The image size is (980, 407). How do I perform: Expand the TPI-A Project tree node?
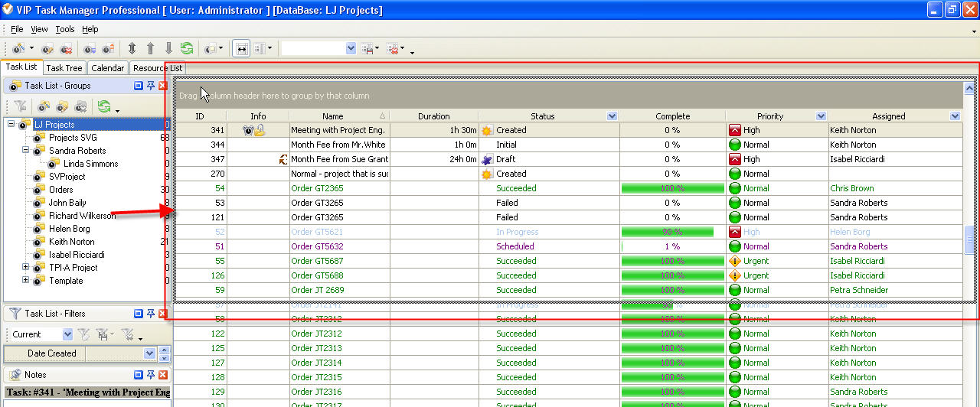26,268
